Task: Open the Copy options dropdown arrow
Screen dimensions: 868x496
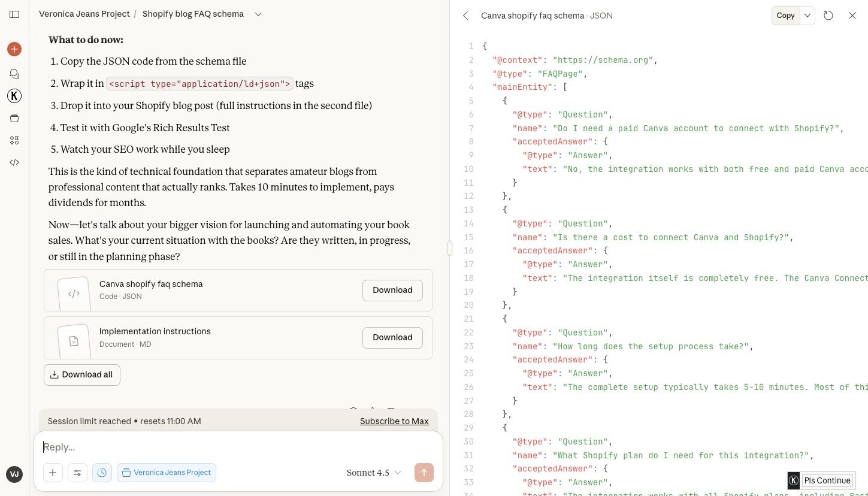Action: click(807, 16)
